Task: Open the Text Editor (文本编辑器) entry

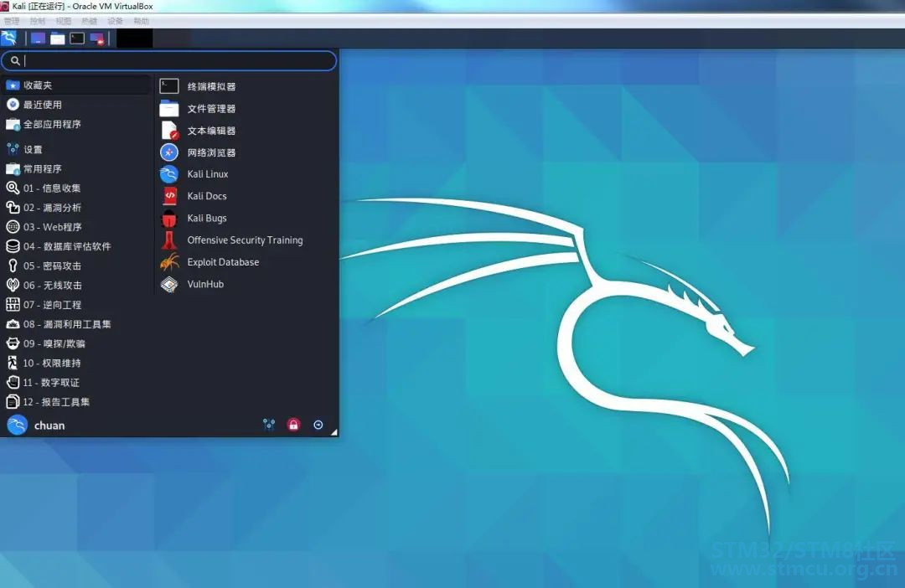Action: tap(210, 131)
